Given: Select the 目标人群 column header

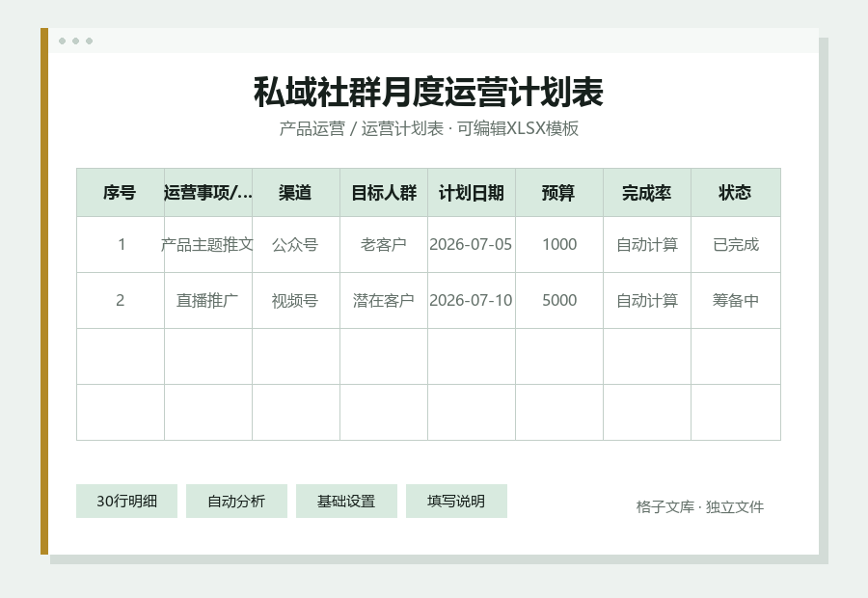Looking at the screenshot, I should [384, 193].
